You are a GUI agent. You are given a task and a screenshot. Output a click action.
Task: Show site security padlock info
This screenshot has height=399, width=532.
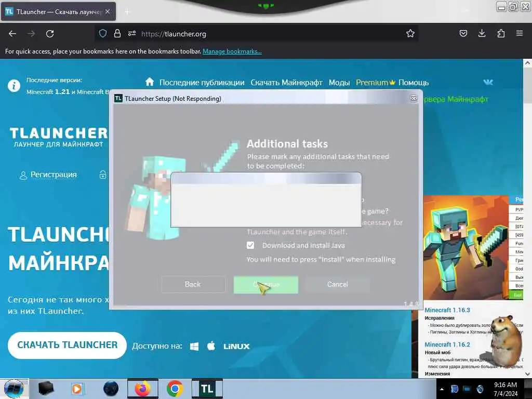pyautogui.click(x=117, y=34)
